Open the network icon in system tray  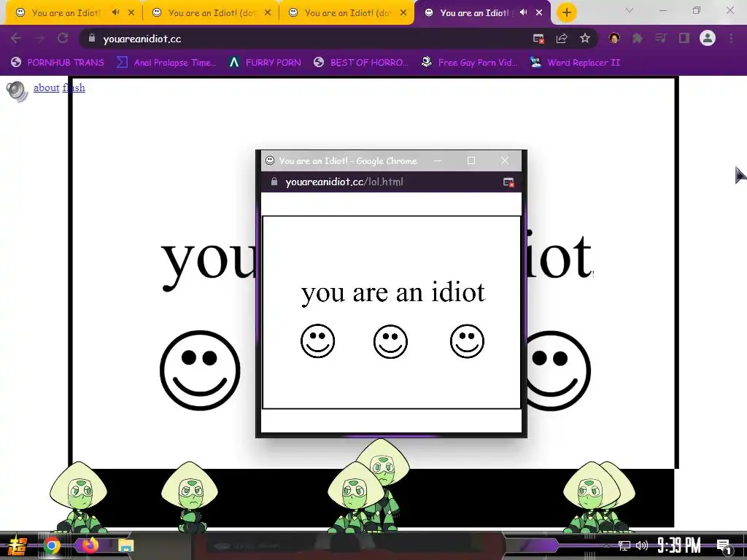point(624,545)
